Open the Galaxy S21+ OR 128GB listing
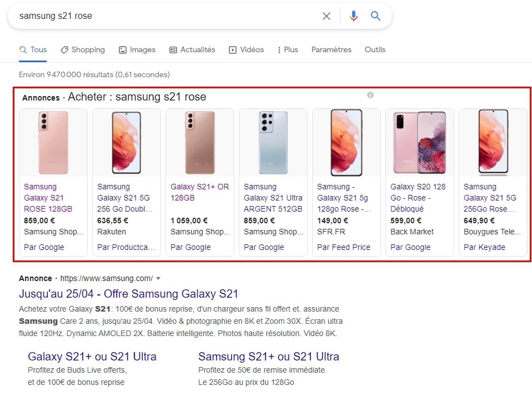Screen dimensions: 532x401 [199, 192]
